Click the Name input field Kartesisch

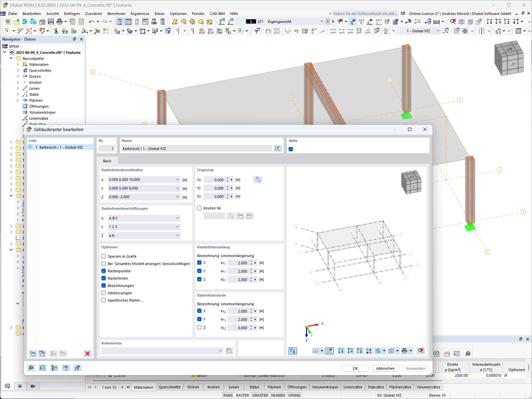pyautogui.click(x=197, y=149)
